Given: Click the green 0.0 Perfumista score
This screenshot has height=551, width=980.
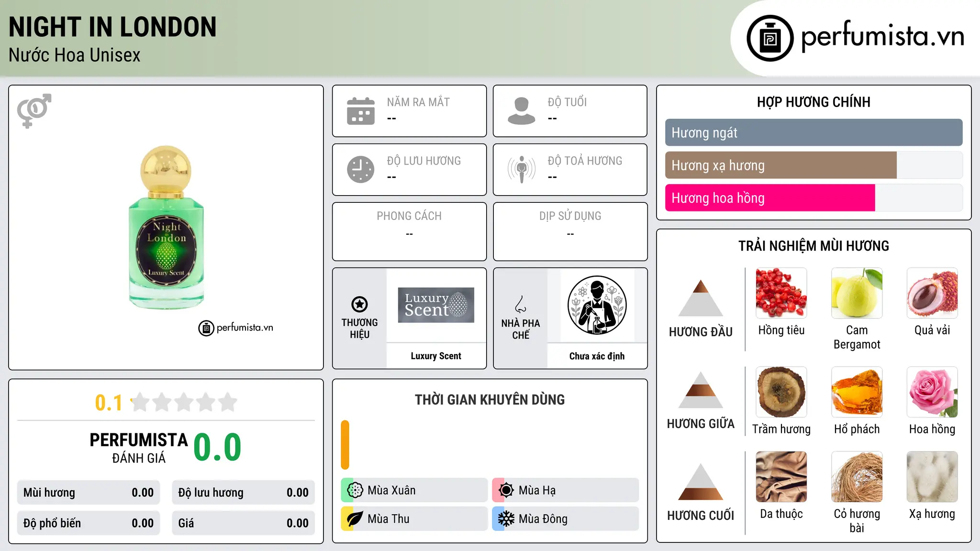Looking at the screenshot, I should pos(217,447).
